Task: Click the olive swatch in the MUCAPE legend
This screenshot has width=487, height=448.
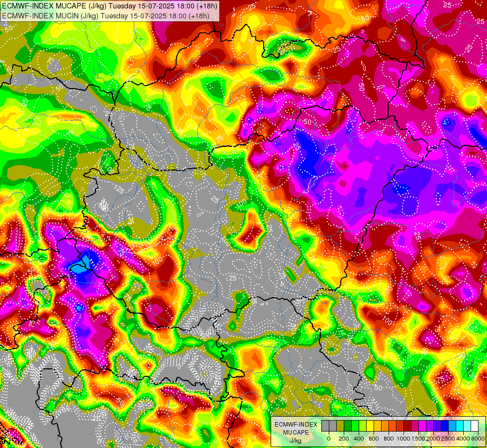Action: [340, 426]
